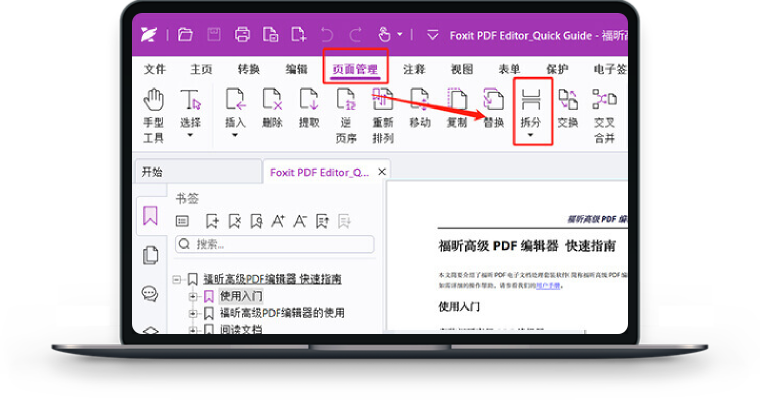
Task: Open the Insert (插入) dropdown arrow
Action: (235, 135)
